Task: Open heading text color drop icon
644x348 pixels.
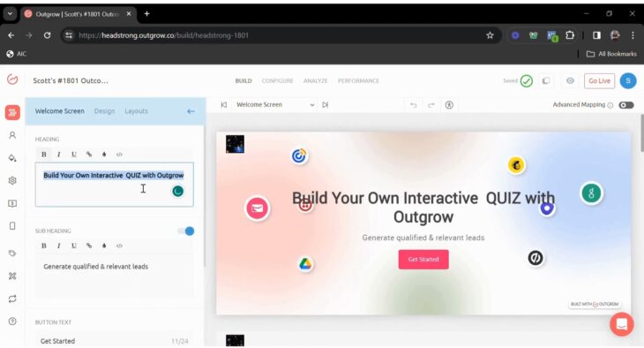Action: coord(104,155)
